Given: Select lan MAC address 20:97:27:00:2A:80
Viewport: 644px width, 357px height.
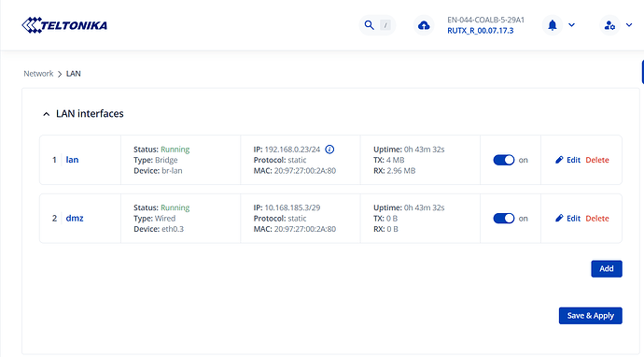Looking at the screenshot, I should 305,171.
